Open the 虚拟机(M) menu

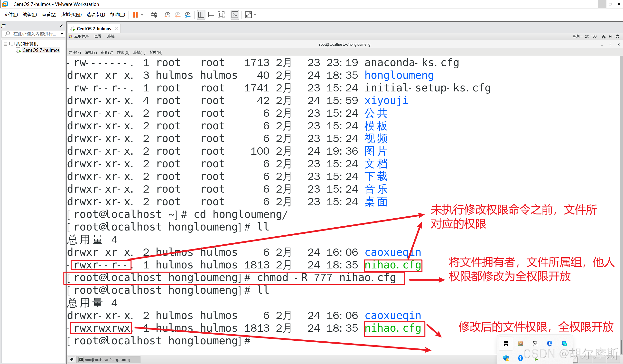71,15
